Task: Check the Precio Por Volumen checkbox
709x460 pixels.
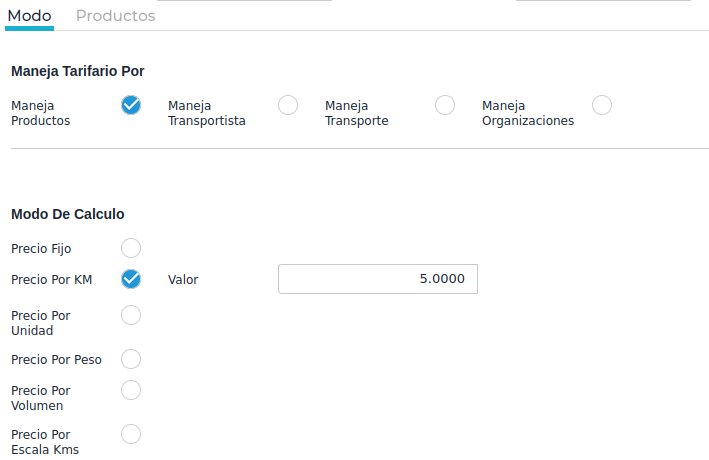Action: point(131,390)
